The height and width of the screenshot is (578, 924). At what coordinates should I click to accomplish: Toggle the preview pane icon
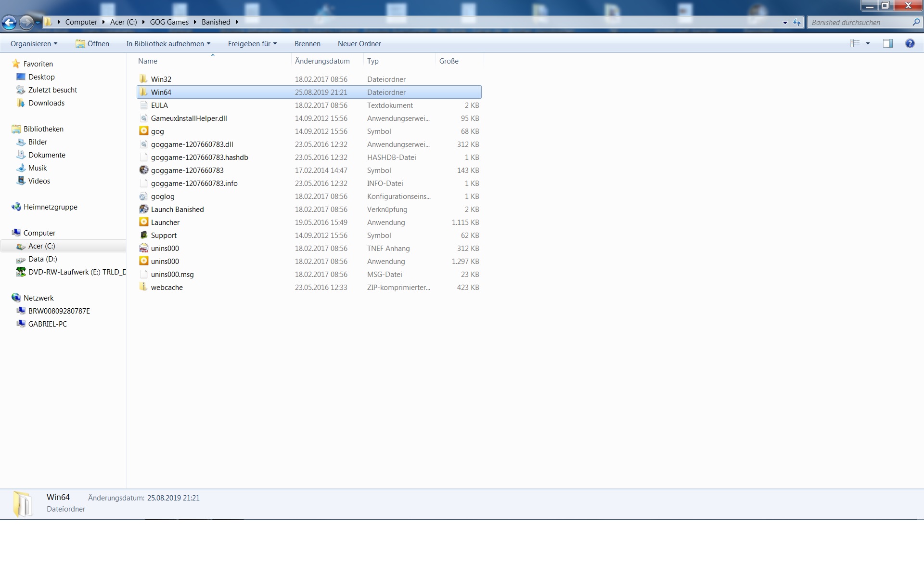pyautogui.click(x=887, y=43)
